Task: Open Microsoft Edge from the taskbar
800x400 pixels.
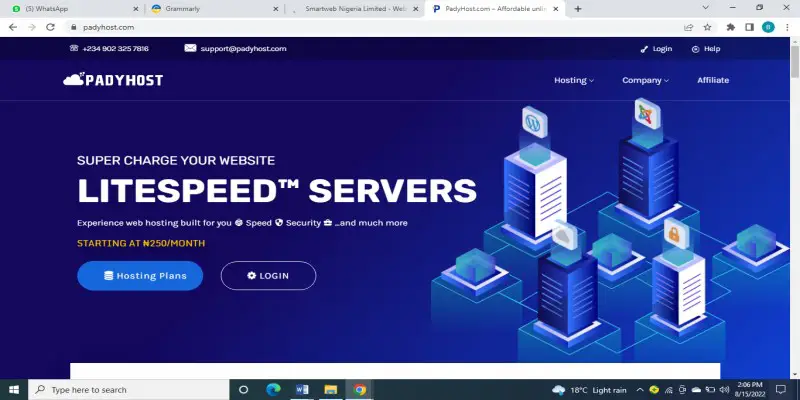Action: 273,390
